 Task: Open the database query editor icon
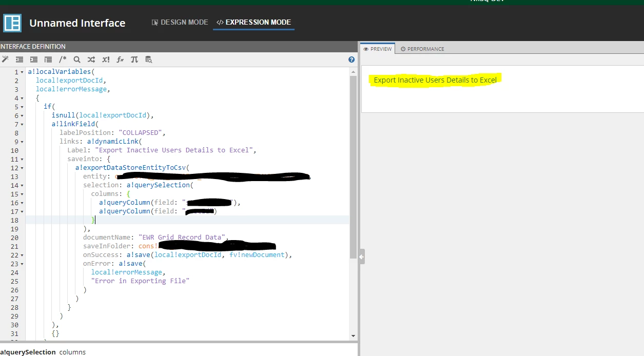(149, 60)
